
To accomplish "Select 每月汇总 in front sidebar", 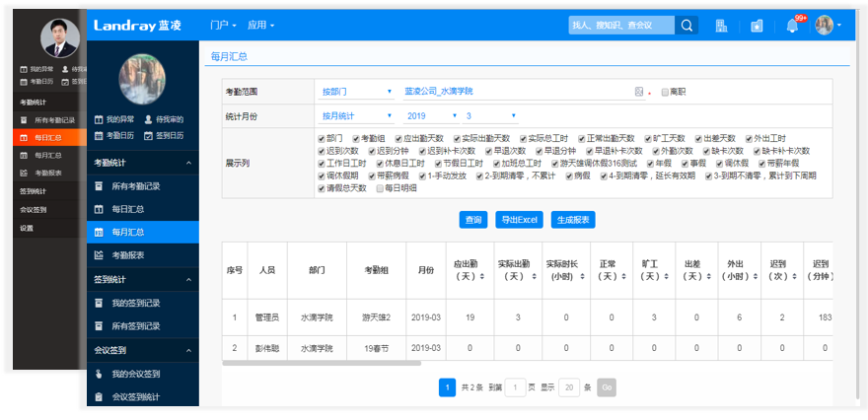I will pyautogui.click(x=143, y=233).
